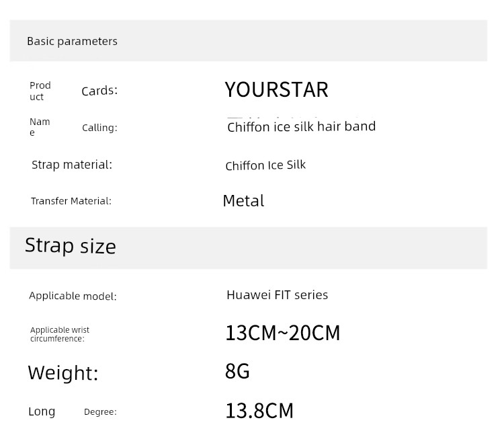Screen dimensions: 504x441
Task: Click the 13.8CM length value
Action: 259,411
